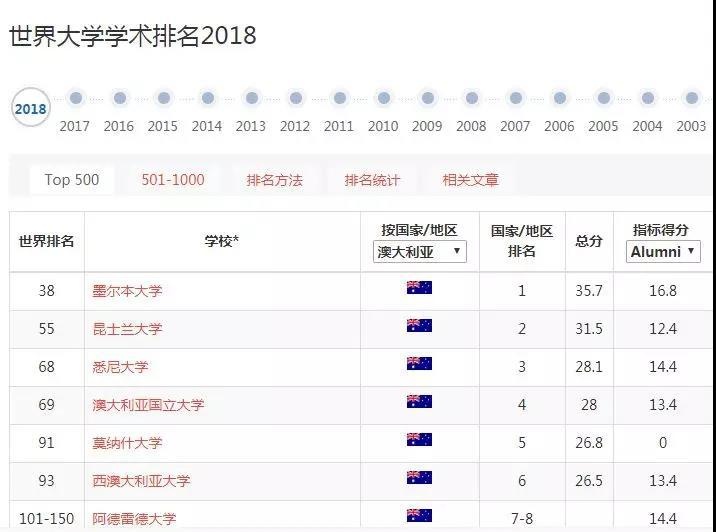
Task: Click total score 26.8
Action: pyautogui.click(x=589, y=442)
